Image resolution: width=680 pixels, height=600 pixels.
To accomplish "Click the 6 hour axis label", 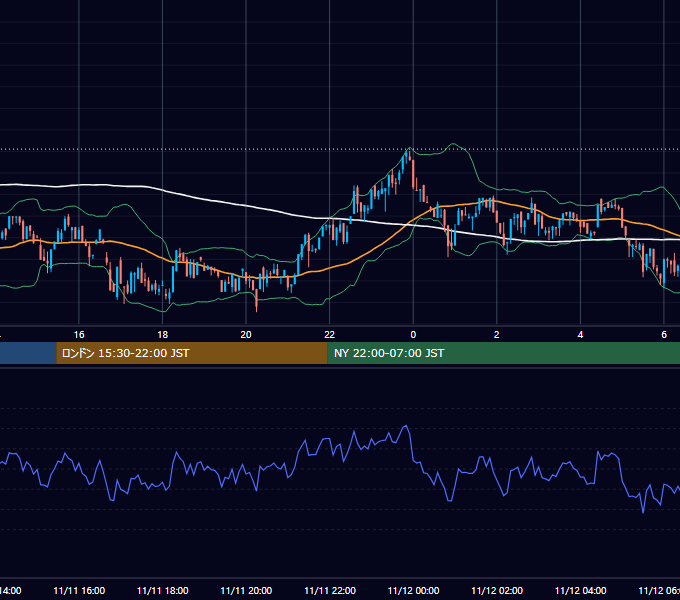I will pyautogui.click(x=664, y=335).
